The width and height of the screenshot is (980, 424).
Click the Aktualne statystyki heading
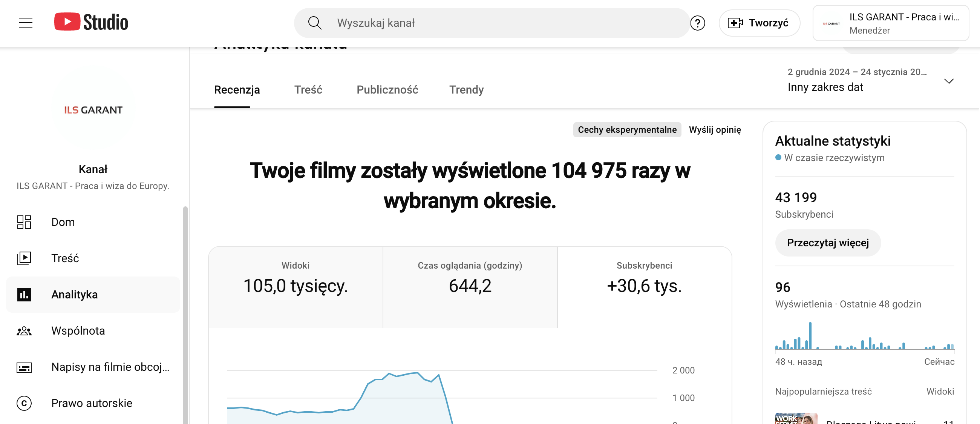tap(833, 141)
